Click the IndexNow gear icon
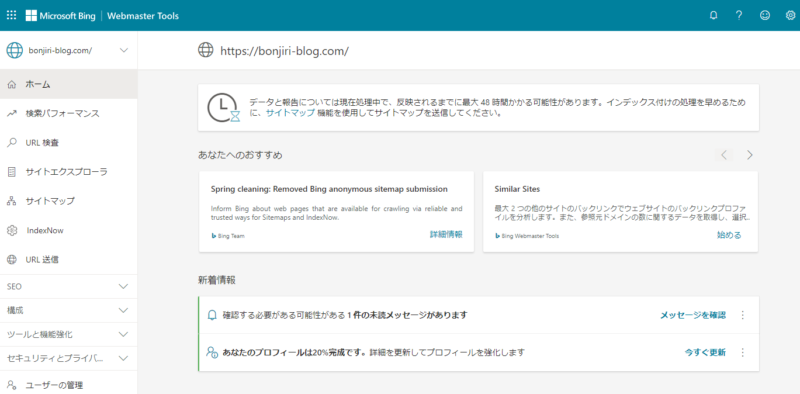The height and width of the screenshot is (394, 800). point(12,231)
